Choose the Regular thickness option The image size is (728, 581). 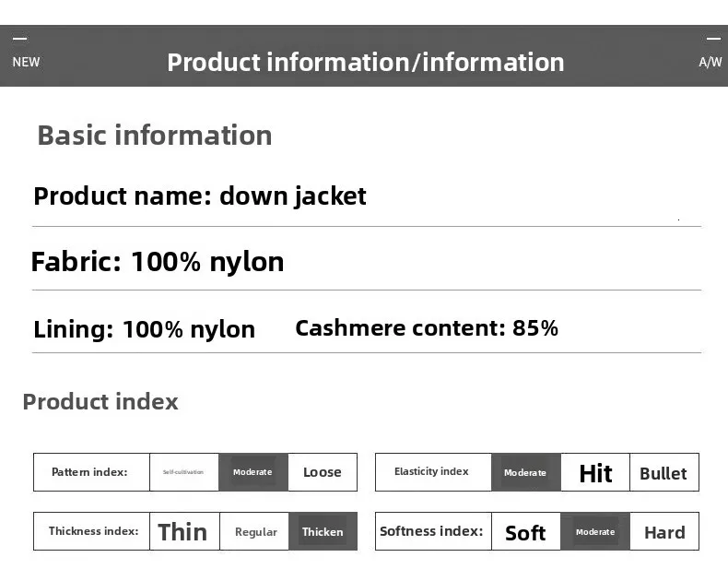coord(255,531)
